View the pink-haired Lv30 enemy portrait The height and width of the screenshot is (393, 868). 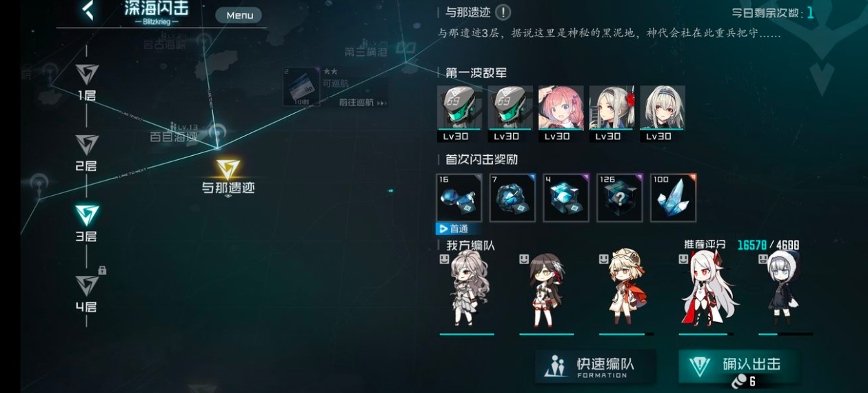pos(561,114)
